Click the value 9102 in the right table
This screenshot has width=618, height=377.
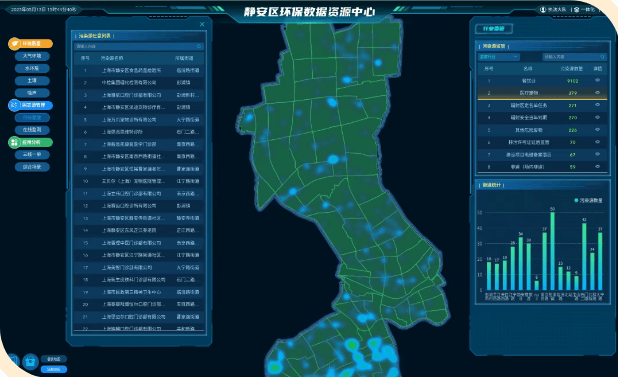[x=572, y=81]
